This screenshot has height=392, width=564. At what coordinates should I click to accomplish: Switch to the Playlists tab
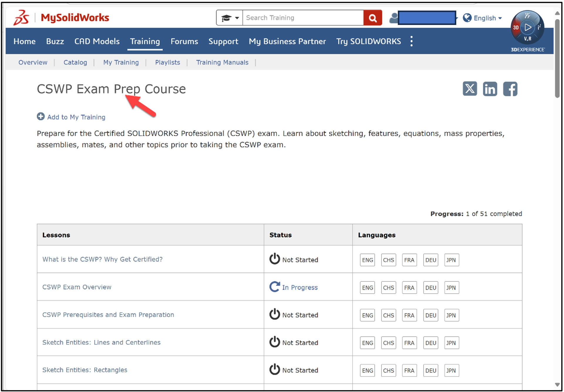tap(167, 62)
